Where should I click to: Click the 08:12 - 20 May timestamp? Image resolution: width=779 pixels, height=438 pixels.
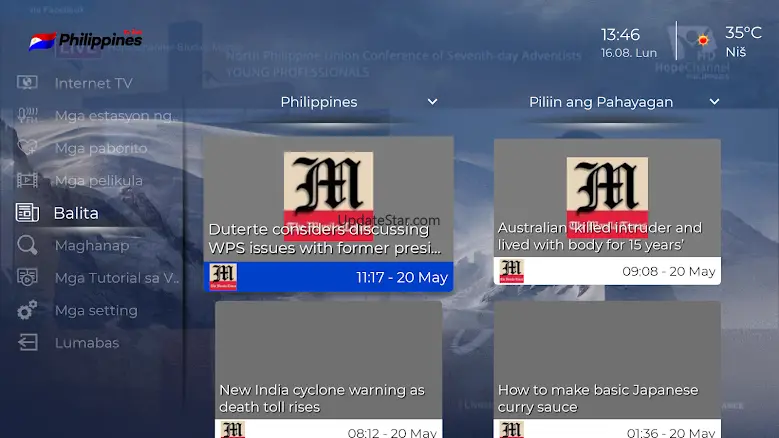click(392, 433)
